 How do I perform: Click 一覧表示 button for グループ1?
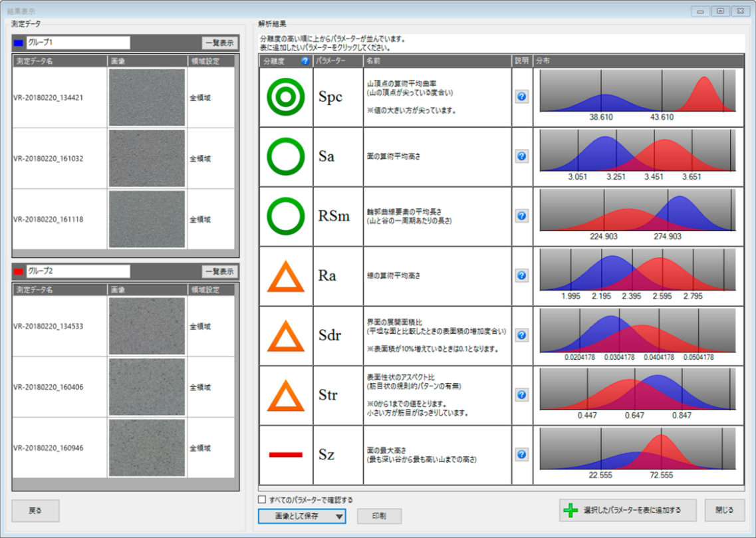pos(219,43)
